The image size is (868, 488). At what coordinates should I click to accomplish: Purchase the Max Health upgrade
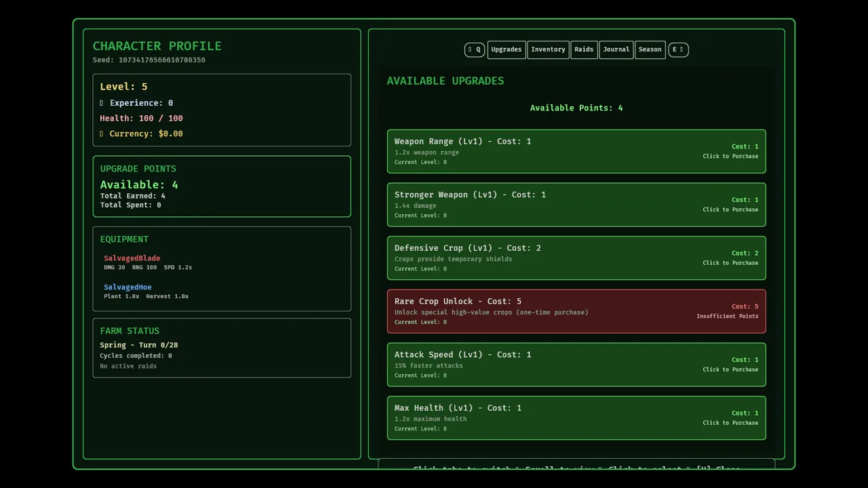(x=576, y=418)
